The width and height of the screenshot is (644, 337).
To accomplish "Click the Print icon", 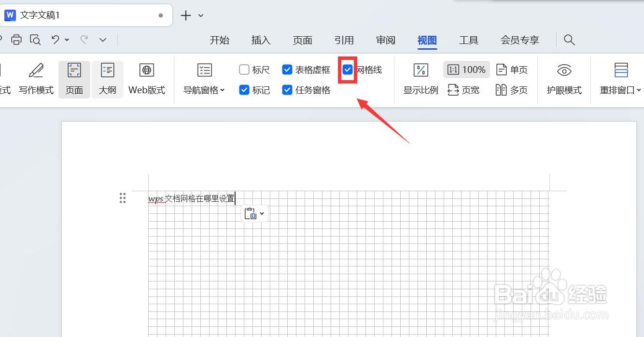I will tap(16, 40).
